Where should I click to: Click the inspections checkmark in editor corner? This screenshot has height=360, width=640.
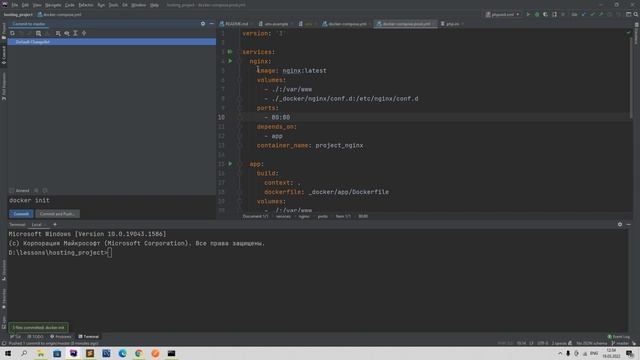tap(628, 33)
